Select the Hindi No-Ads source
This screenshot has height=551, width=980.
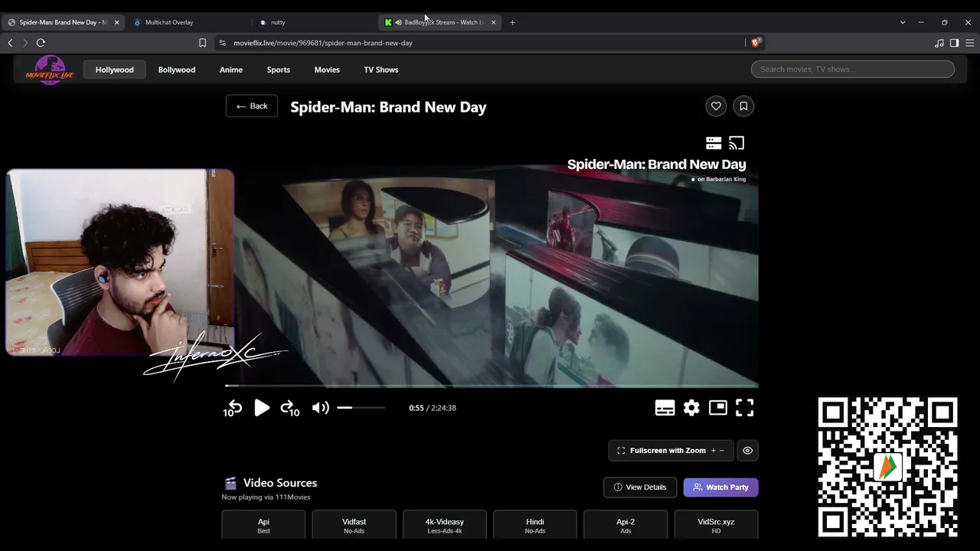[535, 526]
